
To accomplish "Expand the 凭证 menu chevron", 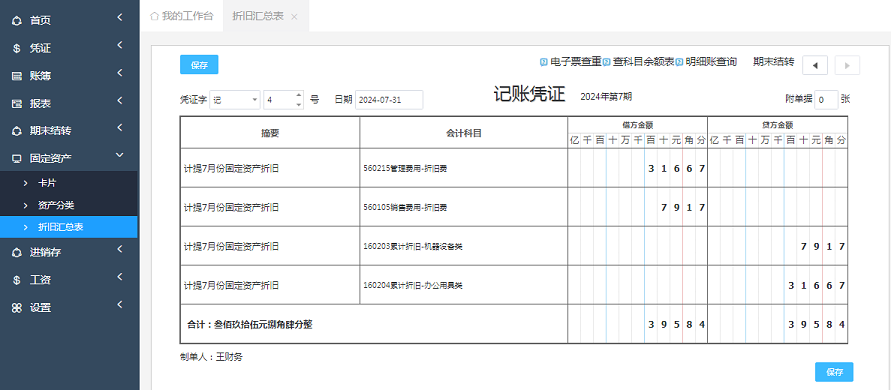I will click(x=120, y=45).
